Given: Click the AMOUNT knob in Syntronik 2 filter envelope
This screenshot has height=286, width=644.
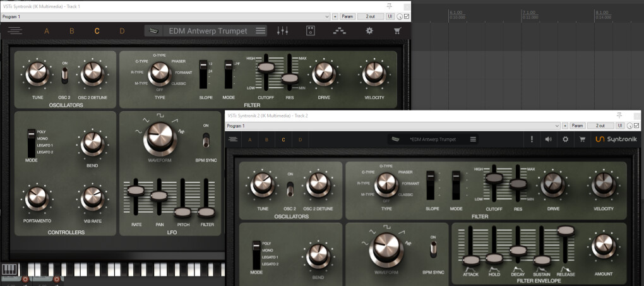Looking at the screenshot, I should (x=604, y=246).
